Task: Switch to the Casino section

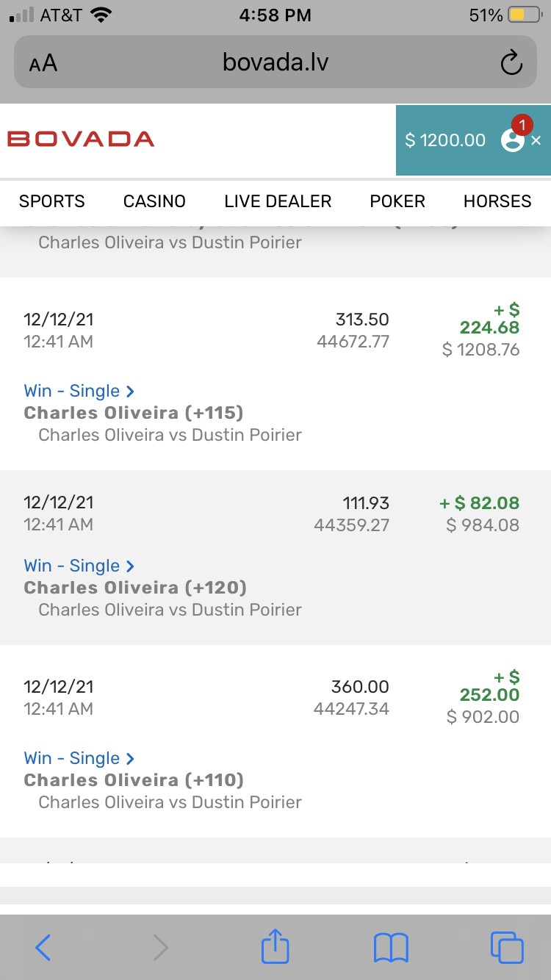Action: tap(154, 201)
